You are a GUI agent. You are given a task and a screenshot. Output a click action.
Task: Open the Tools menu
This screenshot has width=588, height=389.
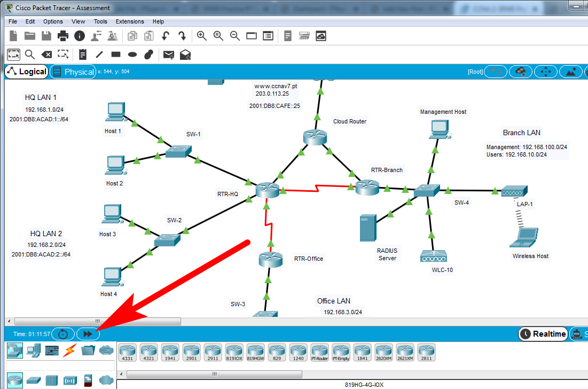click(100, 21)
